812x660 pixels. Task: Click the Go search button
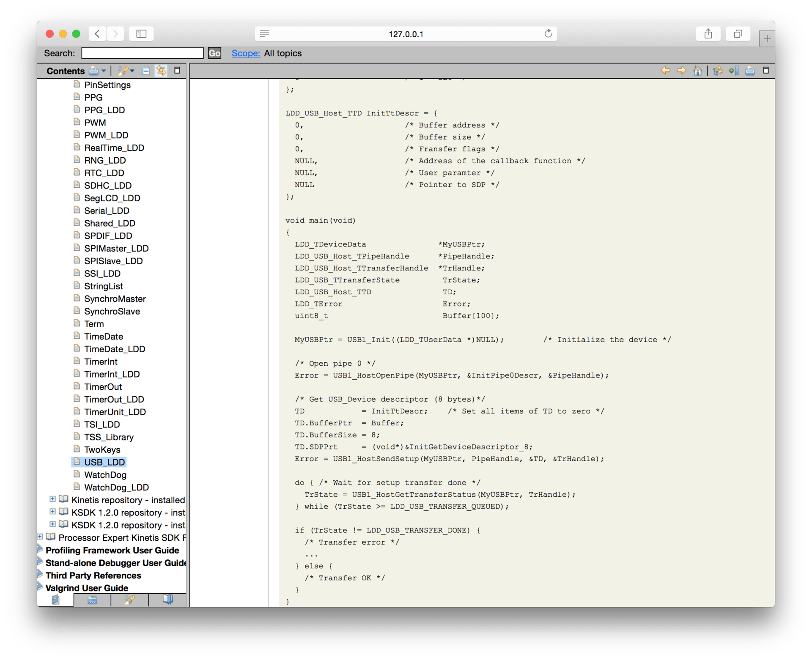tap(214, 53)
